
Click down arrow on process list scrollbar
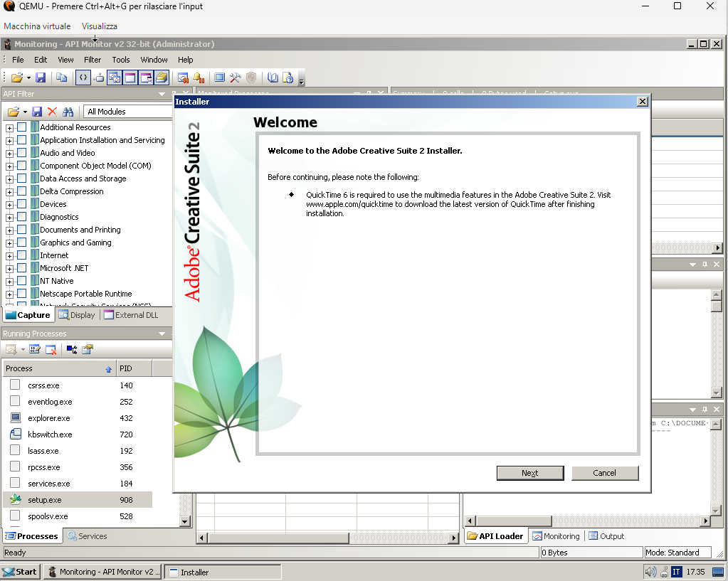(x=186, y=521)
